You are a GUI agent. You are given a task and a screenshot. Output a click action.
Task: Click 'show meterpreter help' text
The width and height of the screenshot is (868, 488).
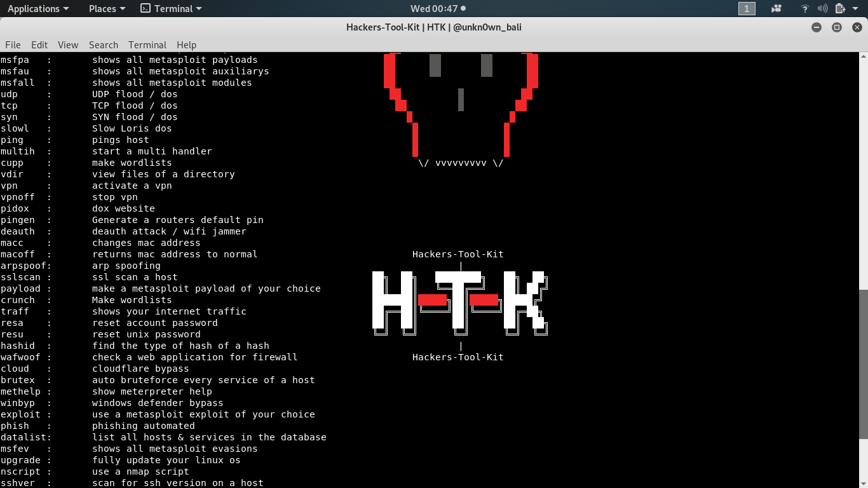pos(152,391)
